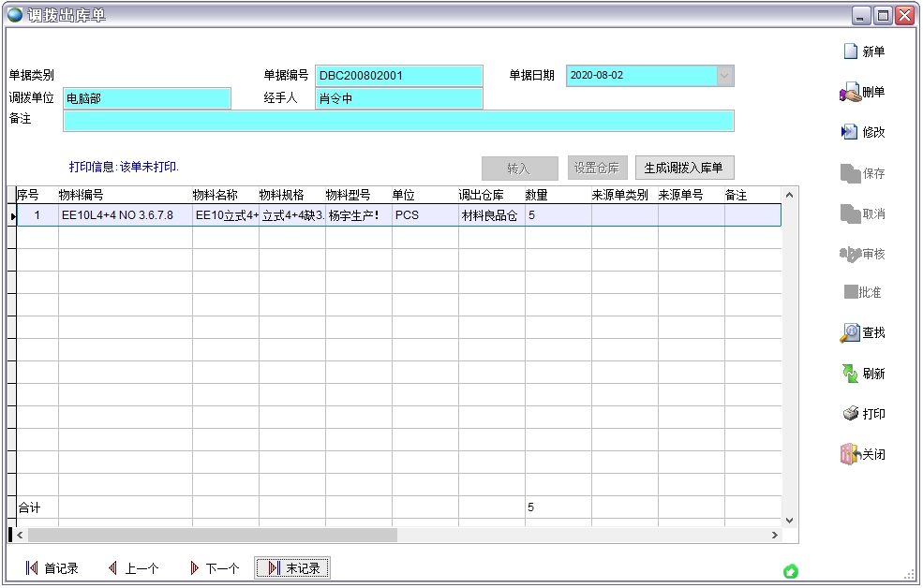Click the Delete document (删单) icon
The height and width of the screenshot is (588, 923).
pyautogui.click(x=850, y=93)
